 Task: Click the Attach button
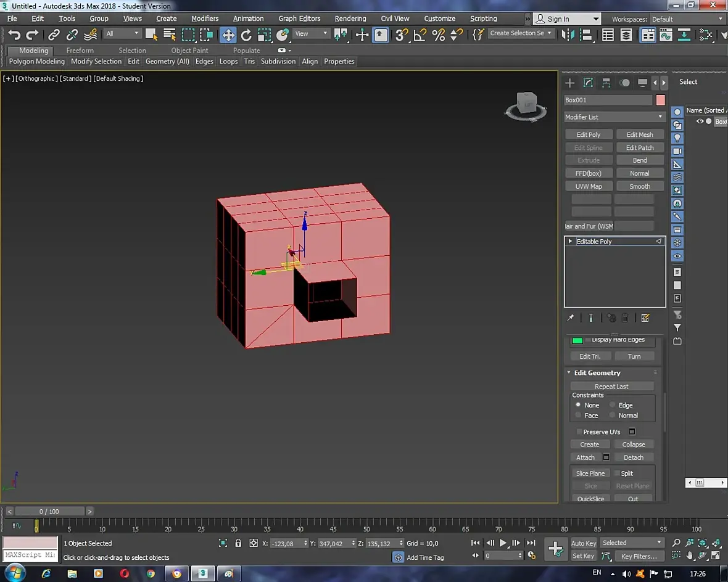(x=585, y=457)
